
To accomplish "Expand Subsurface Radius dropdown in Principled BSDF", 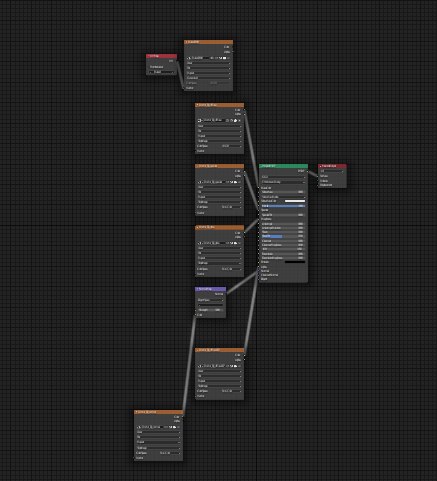I will point(283,197).
